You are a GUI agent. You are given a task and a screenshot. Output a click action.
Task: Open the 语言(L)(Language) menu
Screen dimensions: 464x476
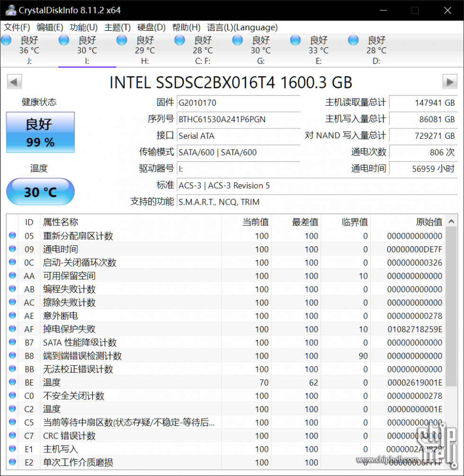242,27
